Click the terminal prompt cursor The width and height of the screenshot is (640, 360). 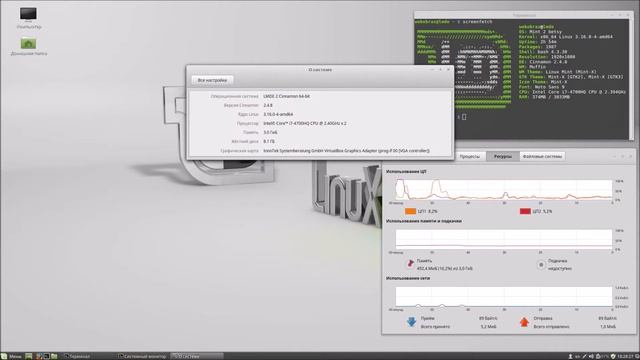tap(464, 117)
